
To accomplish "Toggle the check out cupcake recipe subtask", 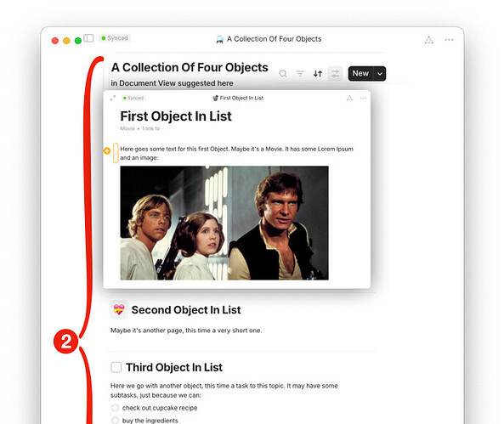I will (115, 408).
